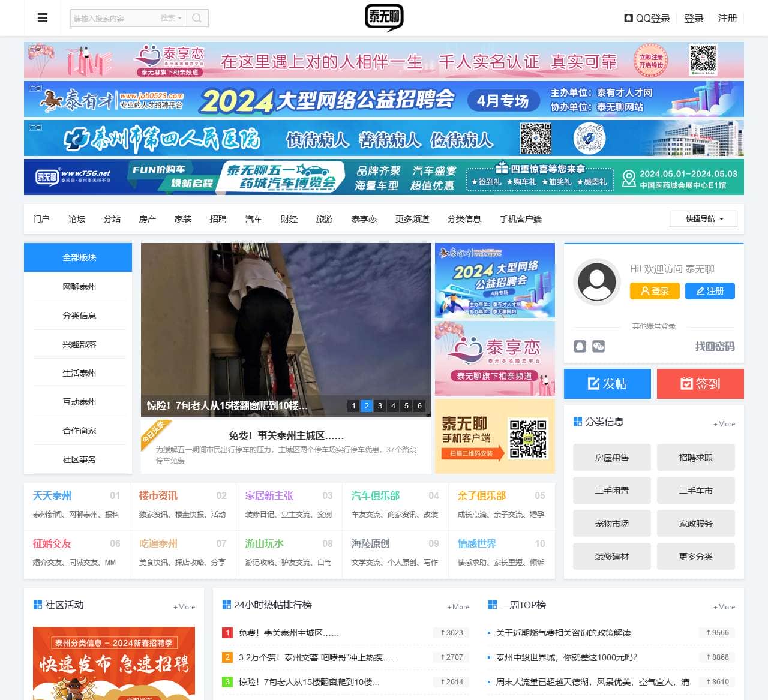
Task: Open the 情感世界 forum section
Action: (476, 543)
